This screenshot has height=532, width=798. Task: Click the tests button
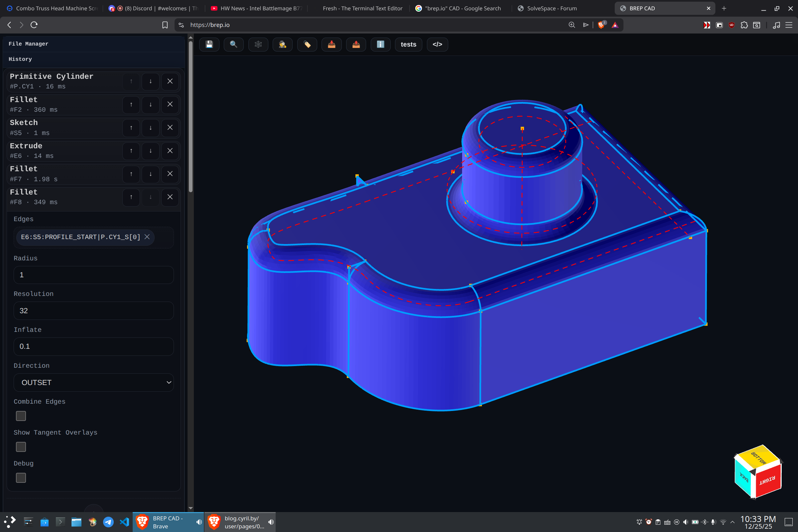(x=408, y=45)
